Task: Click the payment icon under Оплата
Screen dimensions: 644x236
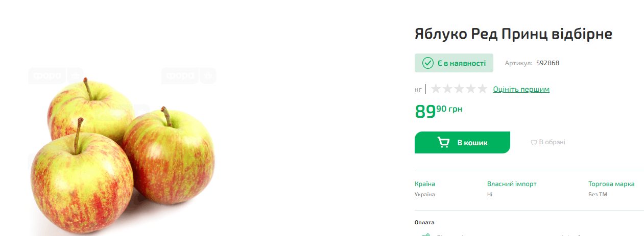Action: pos(425,234)
